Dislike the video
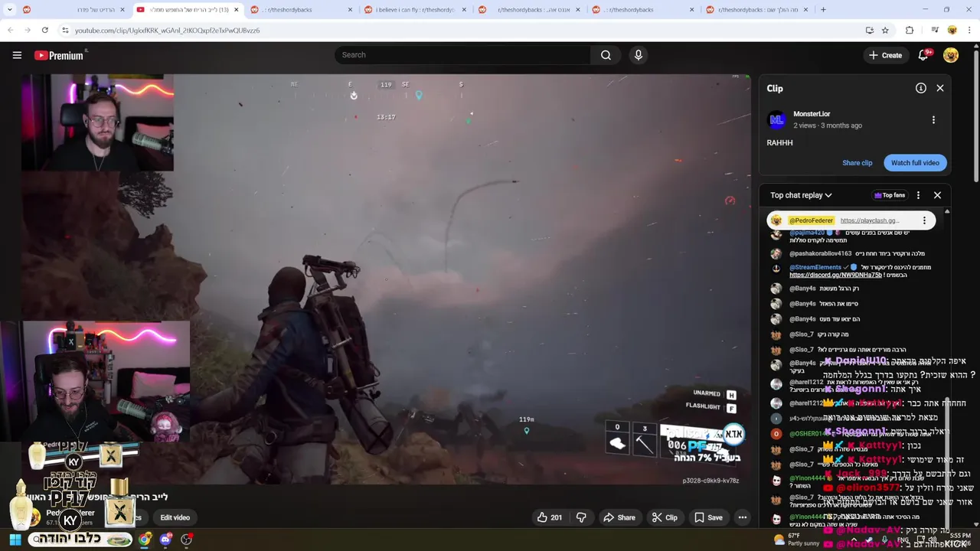 click(x=581, y=517)
